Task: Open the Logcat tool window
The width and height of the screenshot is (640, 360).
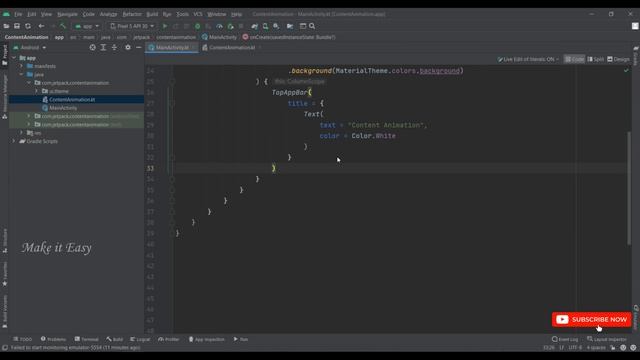Action: tap(140, 339)
